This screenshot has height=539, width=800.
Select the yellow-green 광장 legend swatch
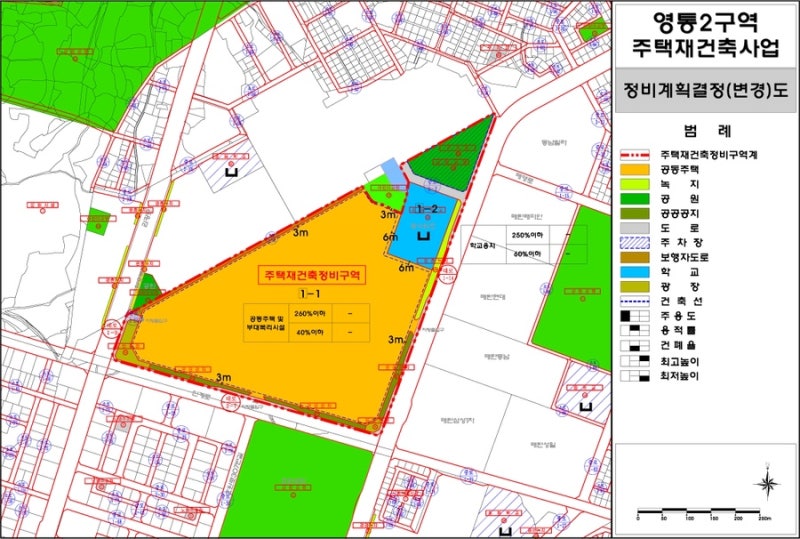tap(635, 287)
